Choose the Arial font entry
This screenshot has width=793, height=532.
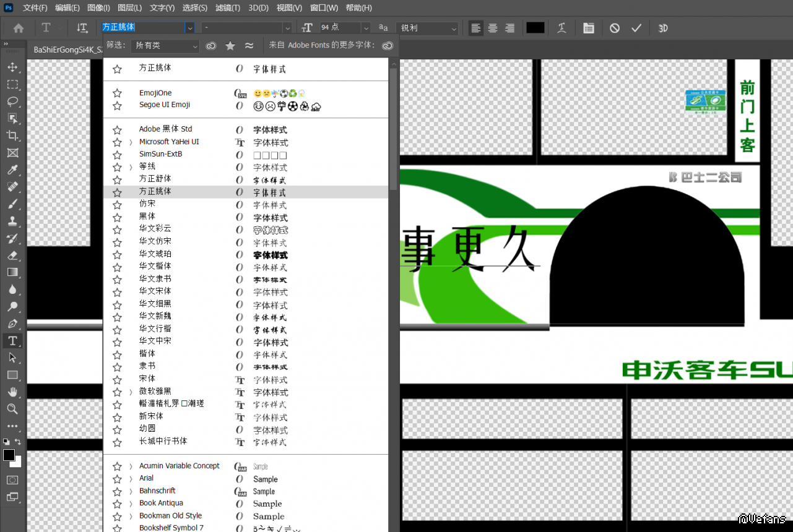(147, 478)
